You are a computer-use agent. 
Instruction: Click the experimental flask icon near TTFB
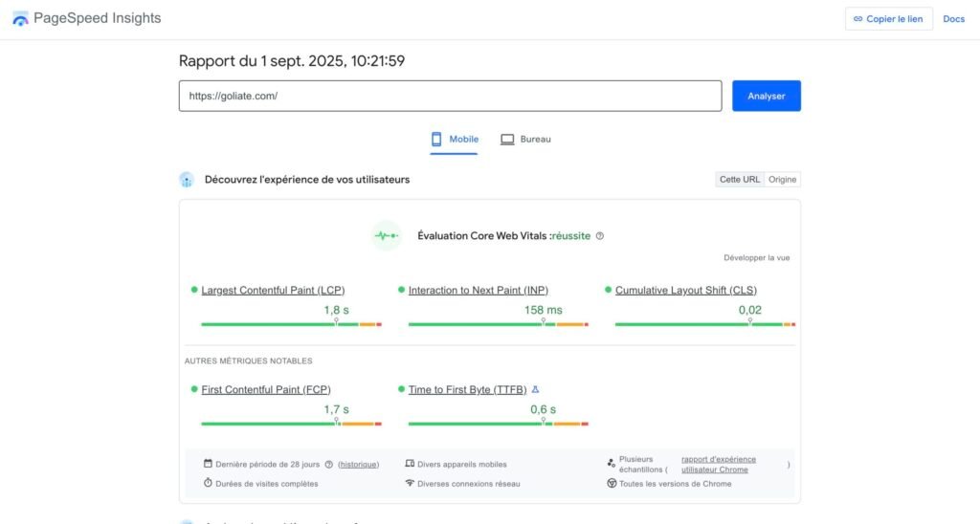pos(536,389)
